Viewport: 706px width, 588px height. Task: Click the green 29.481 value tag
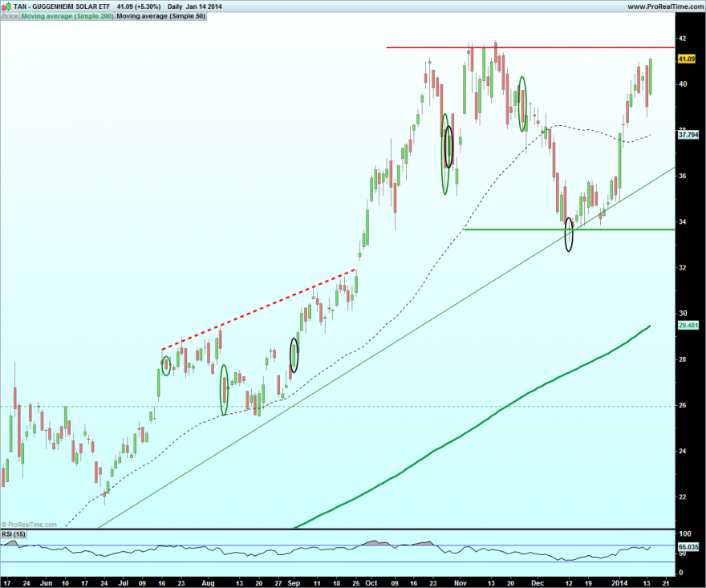pos(688,325)
